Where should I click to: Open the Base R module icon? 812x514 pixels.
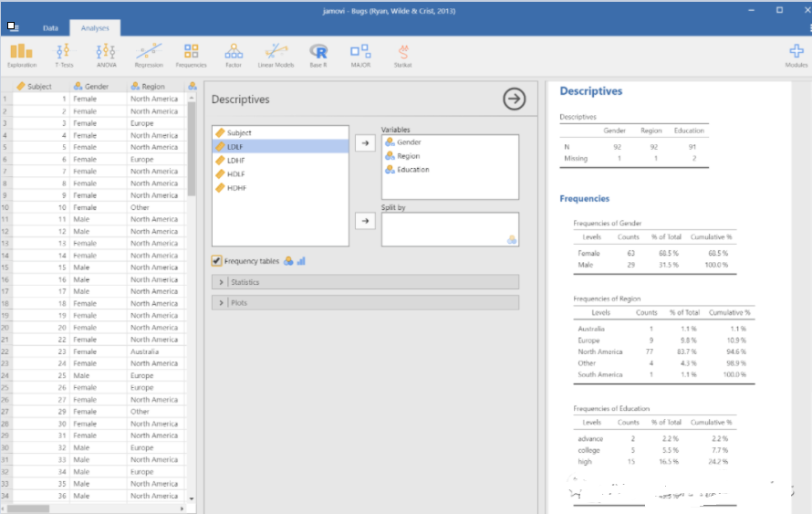pyautogui.click(x=318, y=54)
